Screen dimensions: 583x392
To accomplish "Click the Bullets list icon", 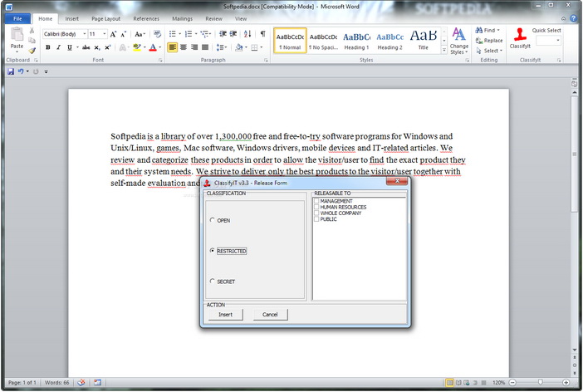I will coord(172,34).
